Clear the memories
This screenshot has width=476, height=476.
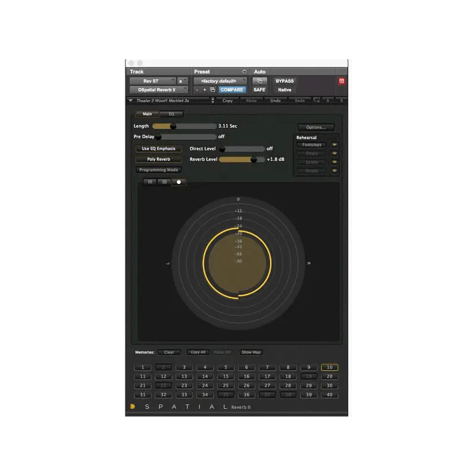pyautogui.click(x=169, y=352)
